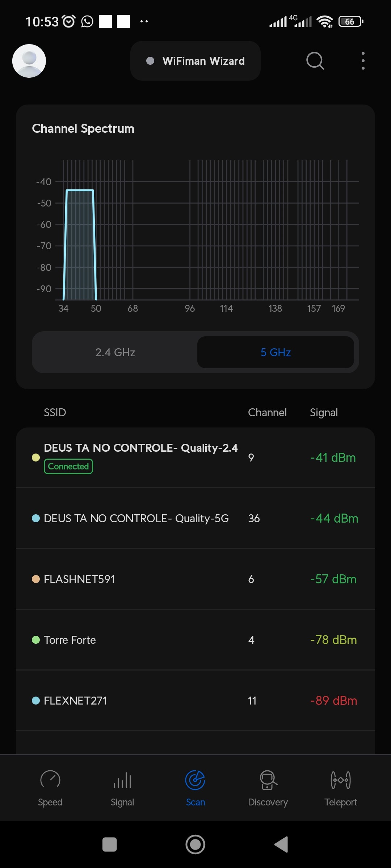This screenshot has height=868, width=391.
Task: Open the three-dot overflow menu
Action: click(x=363, y=61)
